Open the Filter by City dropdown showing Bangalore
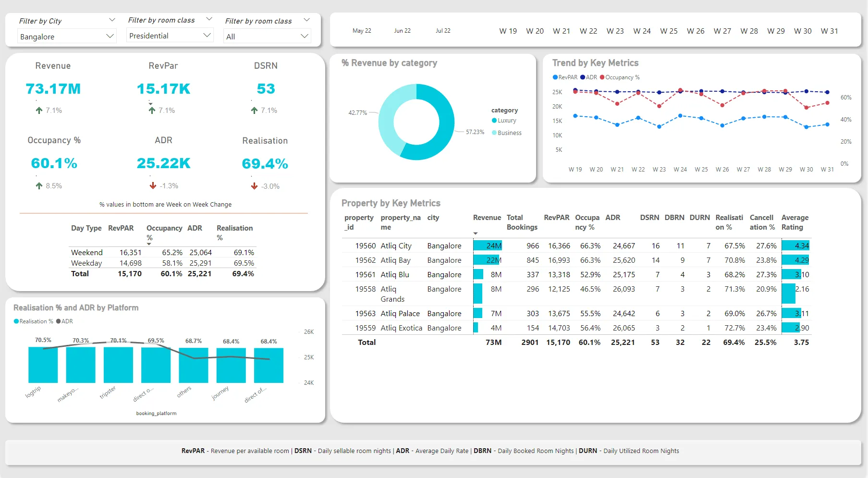Screen dimensions: 868x478 (x=67, y=37)
